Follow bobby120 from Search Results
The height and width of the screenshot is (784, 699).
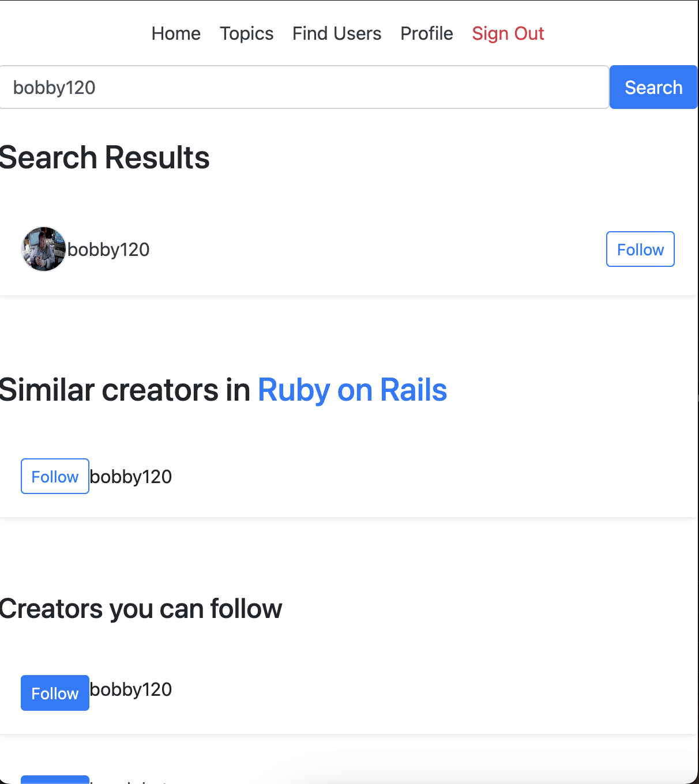pyautogui.click(x=640, y=249)
